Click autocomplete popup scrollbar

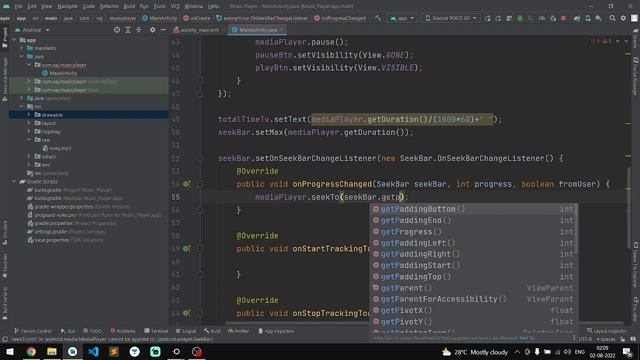(x=576, y=229)
